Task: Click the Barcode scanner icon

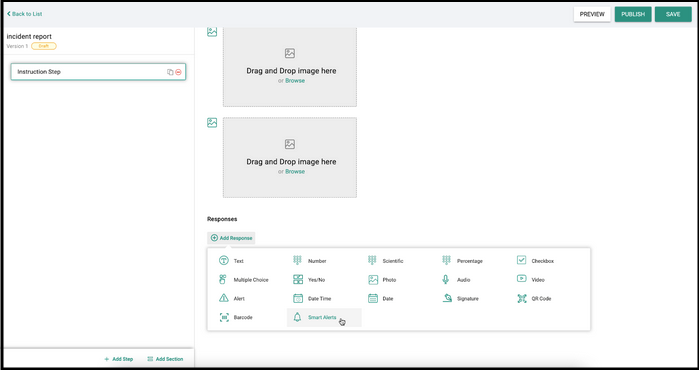Action: (x=224, y=317)
